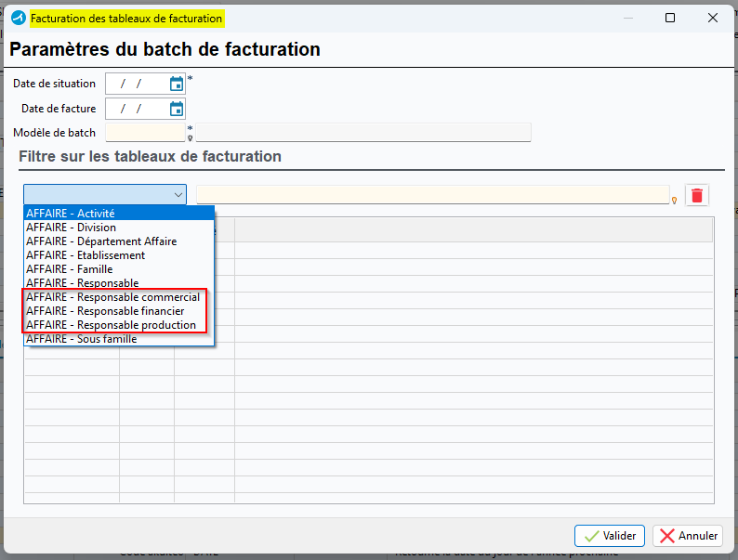Open the Date de situation calendar picker
Image resolution: width=738 pixels, height=560 pixels.
(x=177, y=84)
